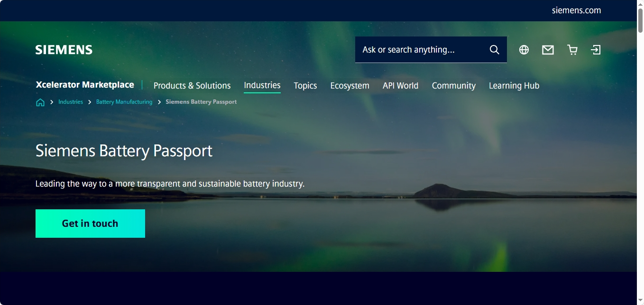Open the Community section
Image resolution: width=644 pixels, height=305 pixels.
453,86
